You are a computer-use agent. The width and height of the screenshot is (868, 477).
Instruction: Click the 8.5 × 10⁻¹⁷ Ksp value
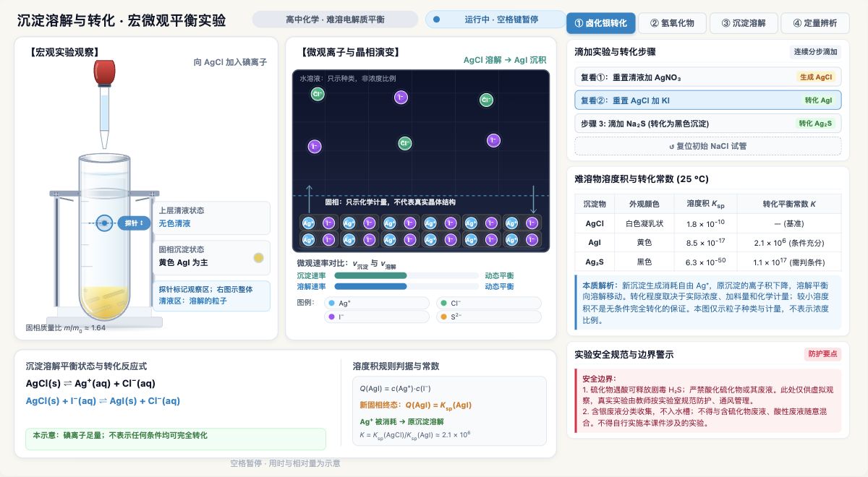coord(705,243)
